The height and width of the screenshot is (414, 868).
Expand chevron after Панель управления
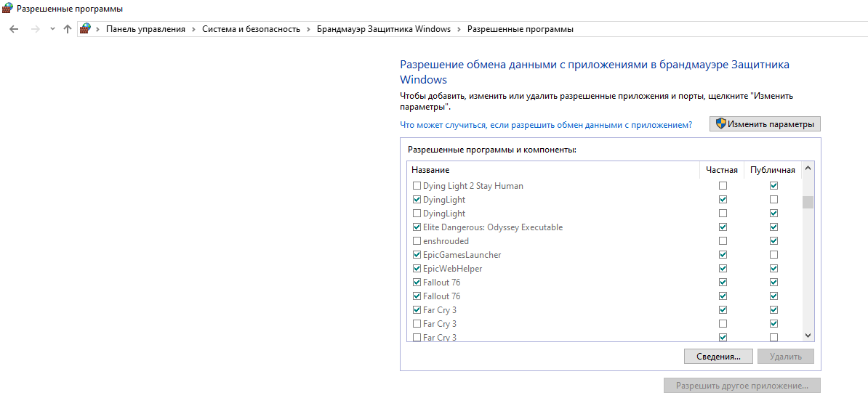tap(194, 29)
